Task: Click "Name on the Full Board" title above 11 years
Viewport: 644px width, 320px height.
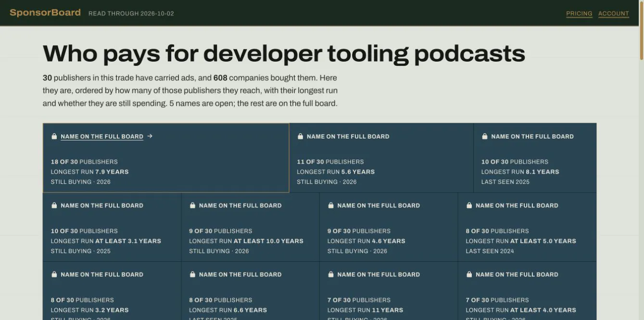Action: (x=379, y=275)
